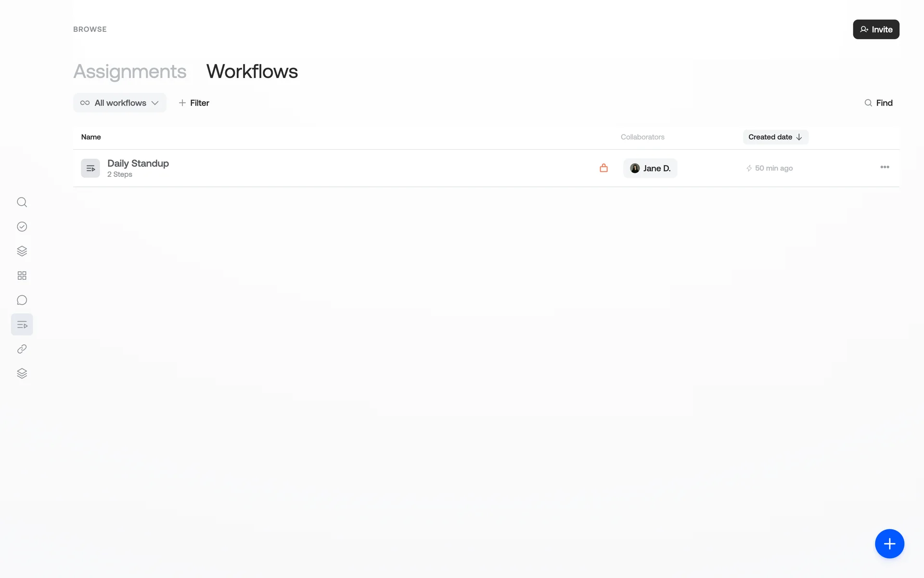Image resolution: width=924 pixels, height=578 pixels.
Task: Click the Daily Standup workflow row icon
Action: point(90,169)
